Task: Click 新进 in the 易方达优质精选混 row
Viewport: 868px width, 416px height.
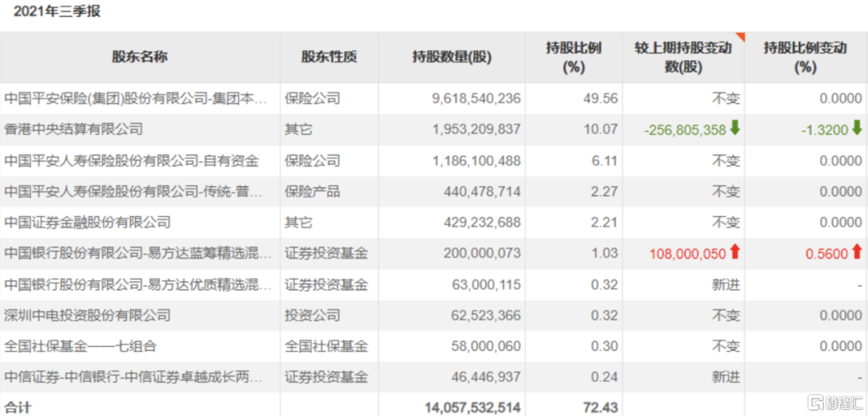Action: point(726,284)
